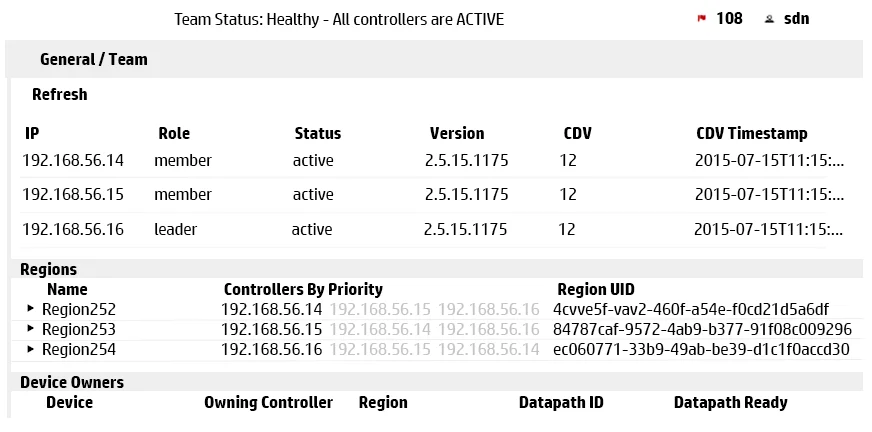The image size is (872, 432).
Task: Expand the Region253 row arrow
Action: 31,329
